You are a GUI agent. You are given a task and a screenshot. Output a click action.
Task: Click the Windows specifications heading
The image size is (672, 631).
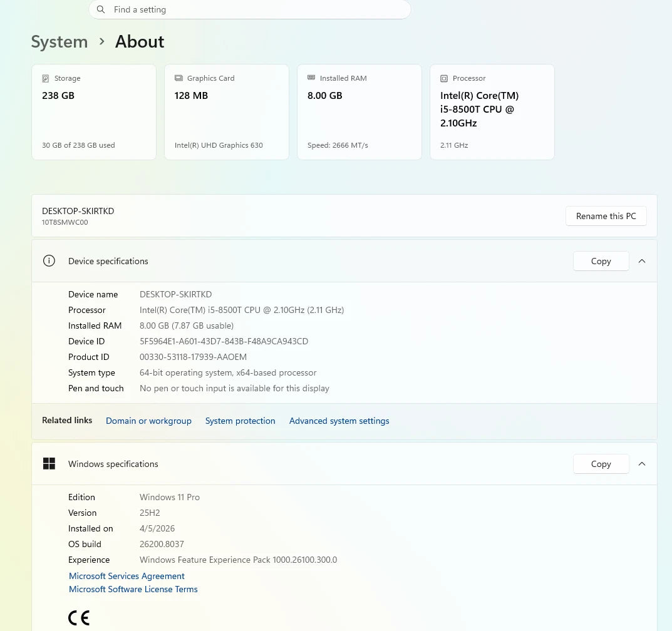tap(113, 464)
